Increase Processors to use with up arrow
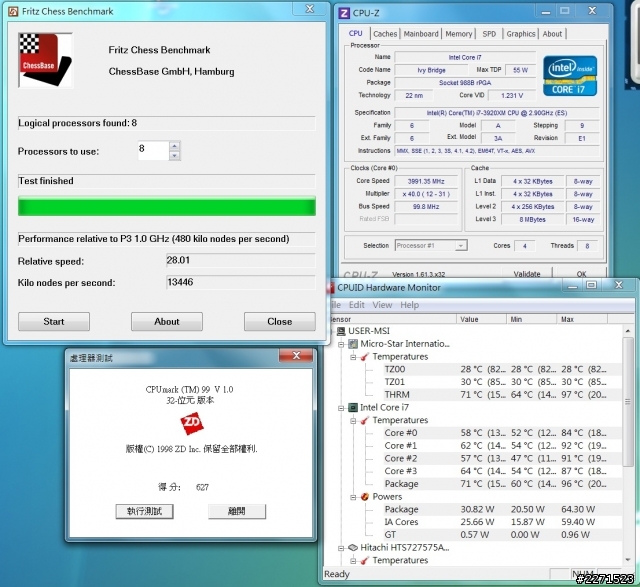 point(175,146)
